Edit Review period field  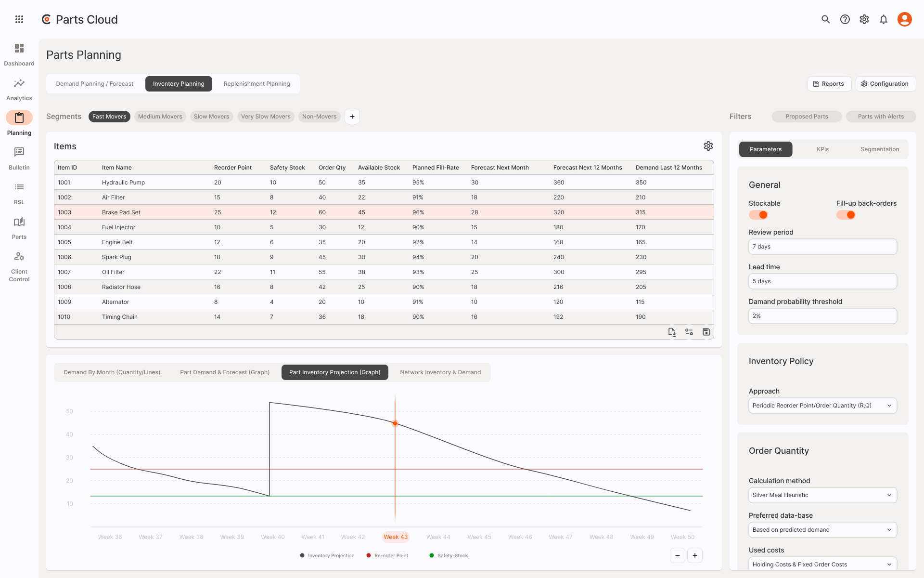823,247
